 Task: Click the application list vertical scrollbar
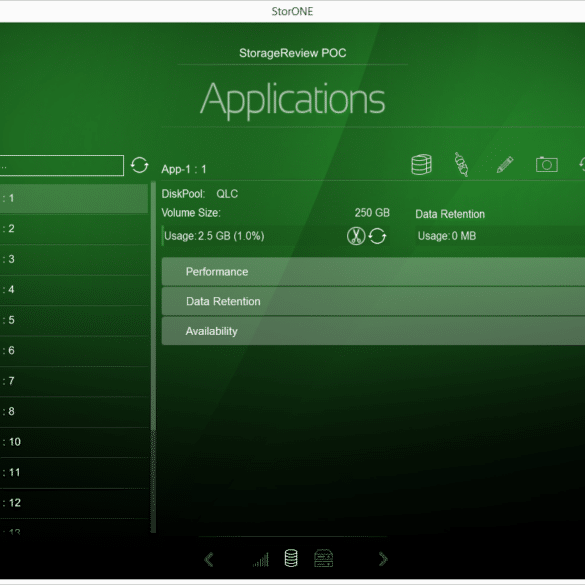point(153,357)
